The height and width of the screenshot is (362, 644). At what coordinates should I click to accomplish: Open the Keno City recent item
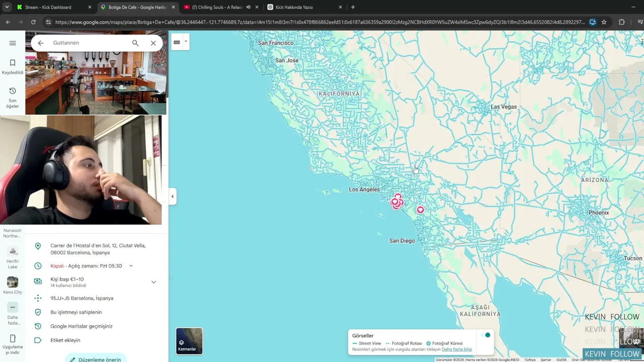tap(13, 286)
